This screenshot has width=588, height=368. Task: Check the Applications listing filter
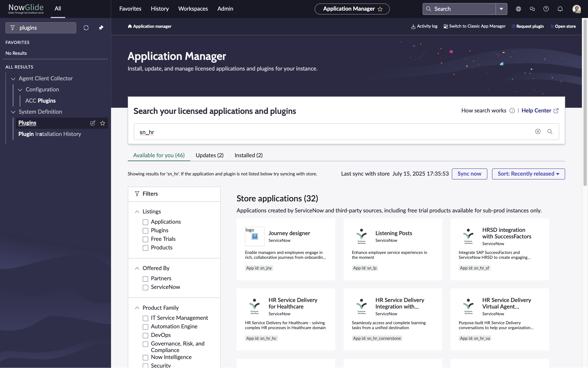point(145,222)
